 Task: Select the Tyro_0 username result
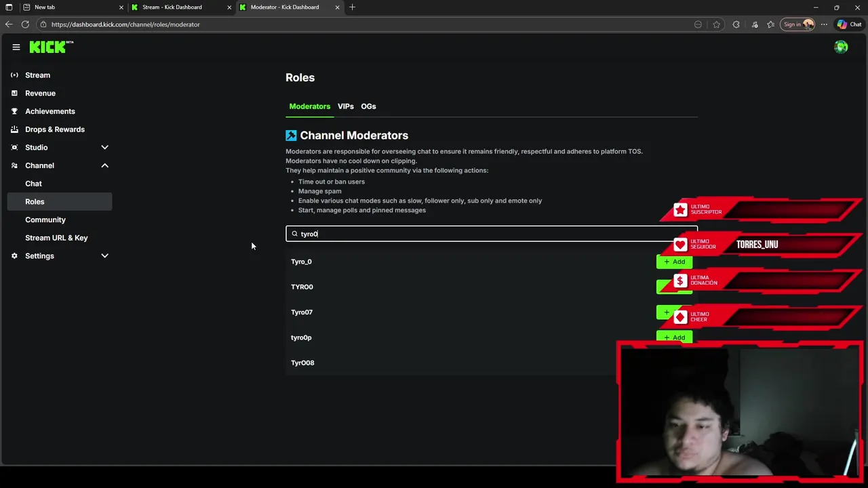tap(301, 262)
